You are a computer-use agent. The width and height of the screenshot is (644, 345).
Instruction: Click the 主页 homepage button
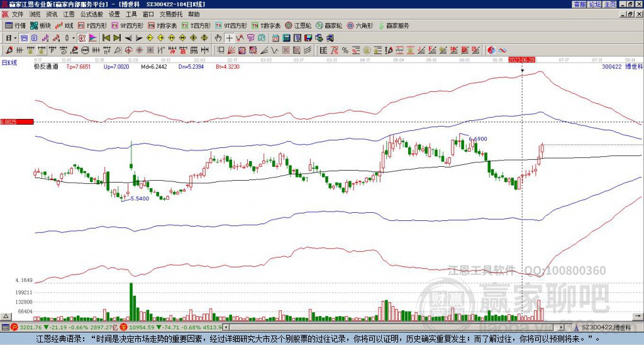click(x=610, y=4)
